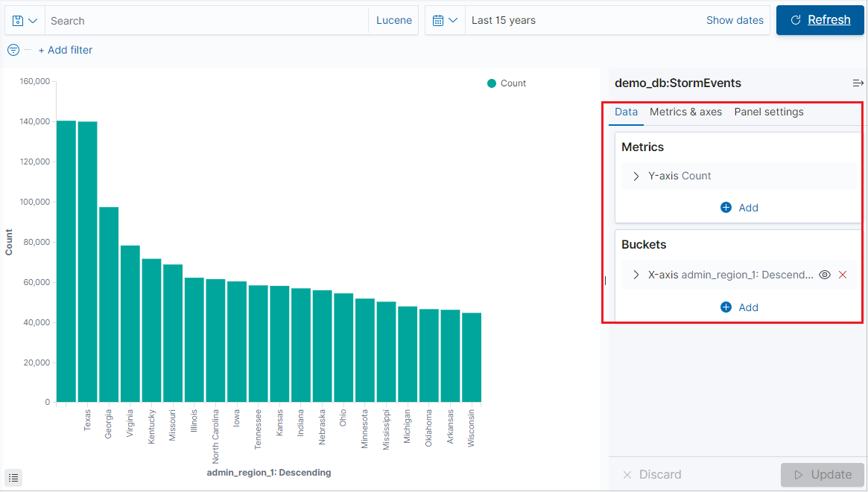Click inside the Search query field

(201, 20)
